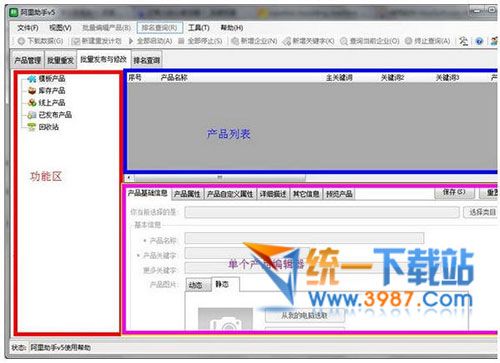Image resolution: width=500 pixels, height=363 pixels.
Task: Open the 文件(F) menu
Action: click(x=28, y=28)
